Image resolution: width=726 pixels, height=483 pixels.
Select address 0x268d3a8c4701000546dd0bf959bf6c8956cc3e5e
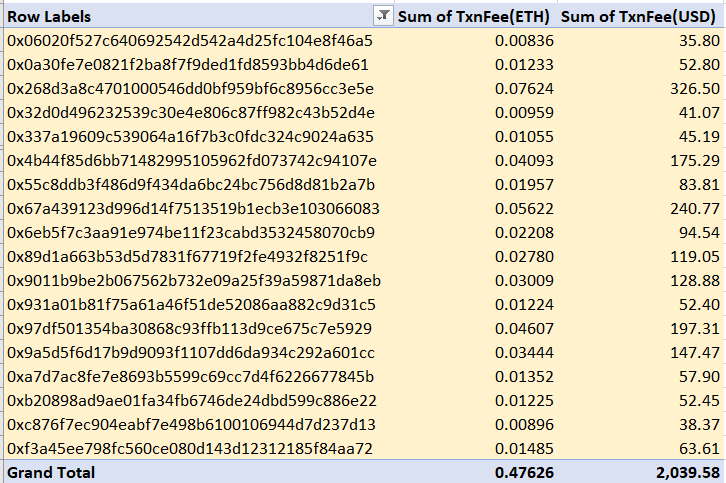click(190, 88)
